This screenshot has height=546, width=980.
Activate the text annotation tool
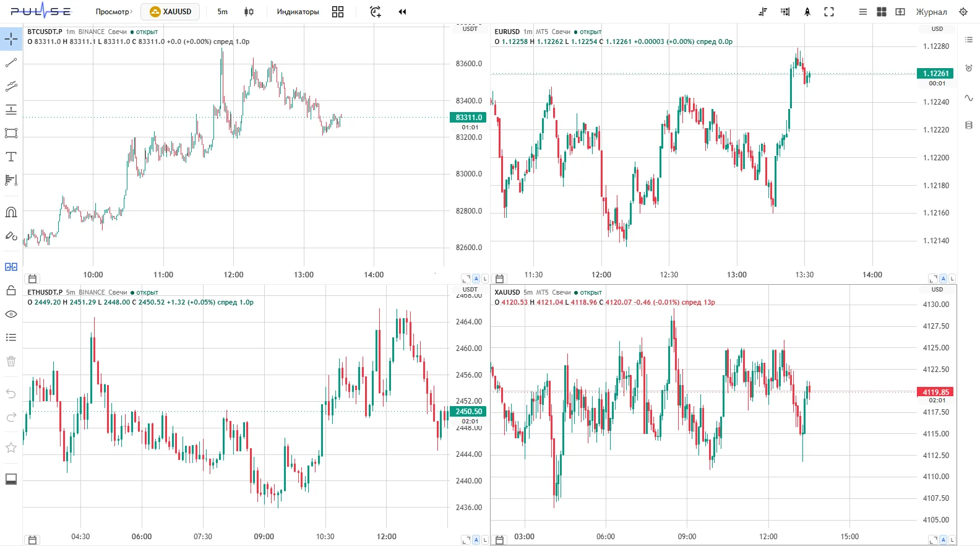[x=11, y=157]
